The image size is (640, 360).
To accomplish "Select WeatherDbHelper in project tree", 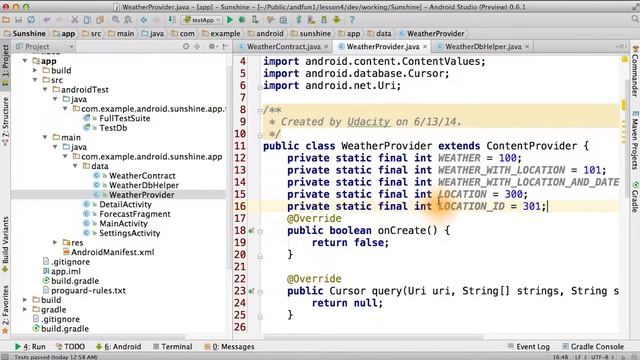I will pyautogui.click(x=144, y=185).
